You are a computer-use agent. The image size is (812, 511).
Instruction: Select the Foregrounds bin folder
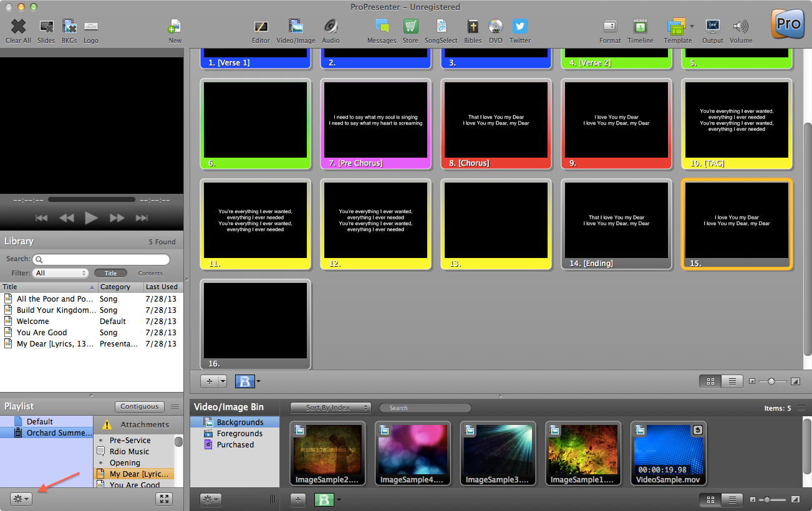[235, 433]
